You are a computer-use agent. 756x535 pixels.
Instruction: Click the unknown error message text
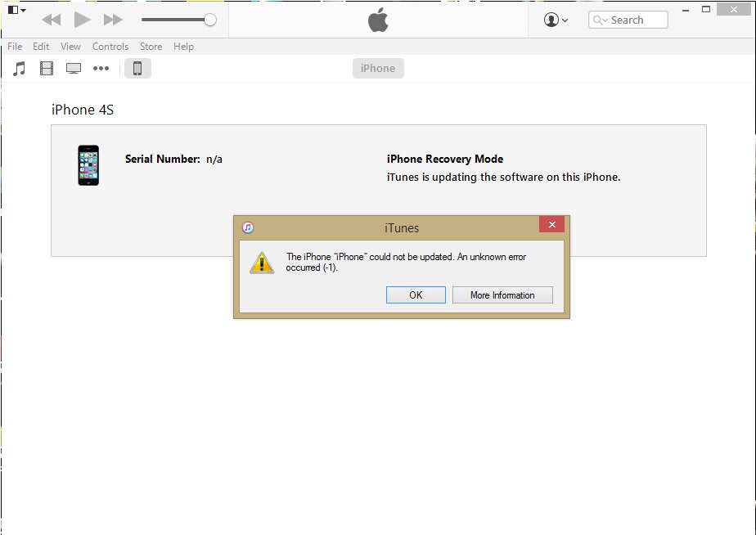pyautogui.click(x=406, y=263)
